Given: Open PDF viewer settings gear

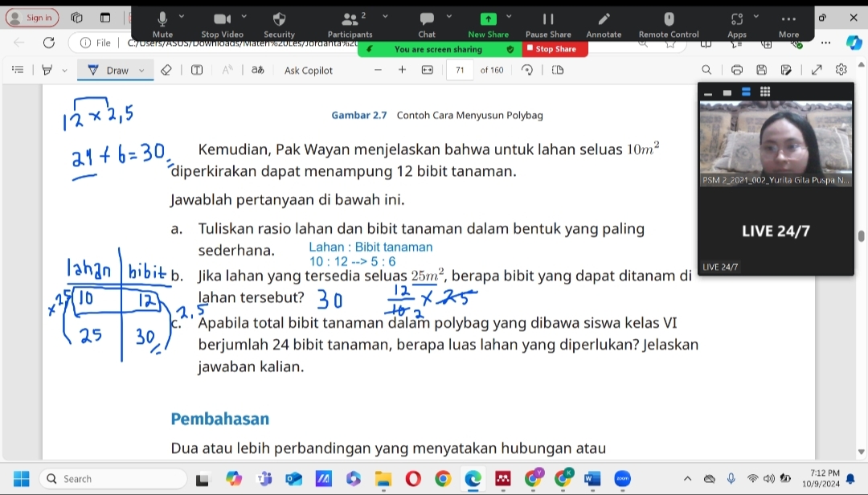Looking at the screenshot, I should coord(841,70).
